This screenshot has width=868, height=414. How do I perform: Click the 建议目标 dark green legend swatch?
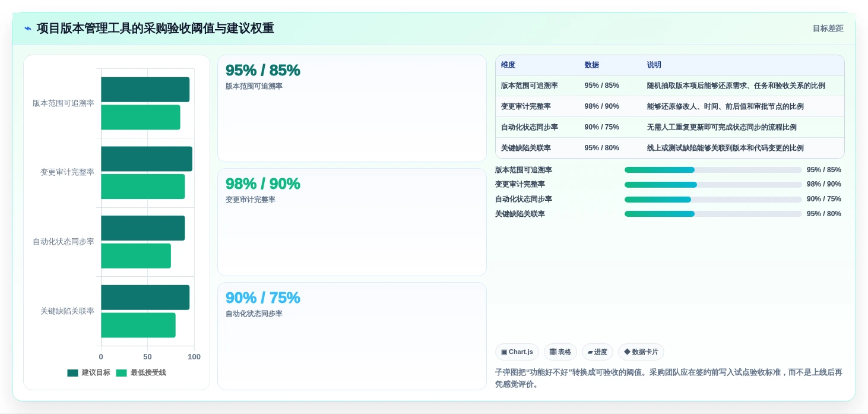click(x=72, y=373)
